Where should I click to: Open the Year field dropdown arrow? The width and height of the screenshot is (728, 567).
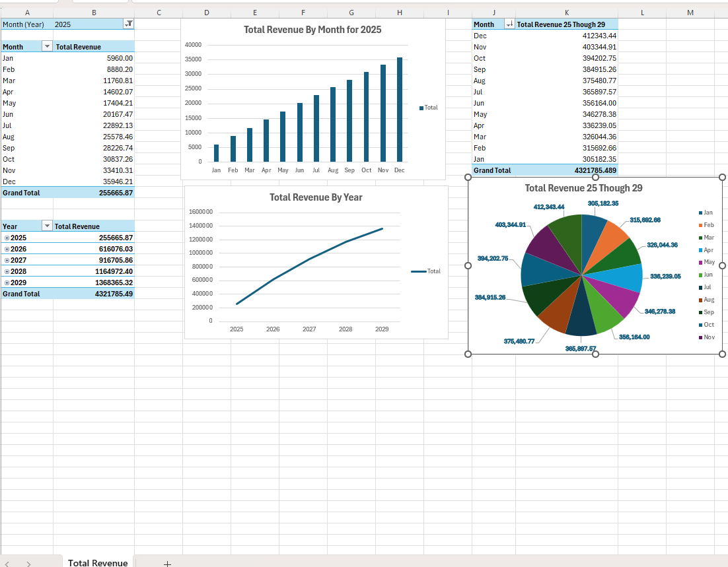[47, 226]
